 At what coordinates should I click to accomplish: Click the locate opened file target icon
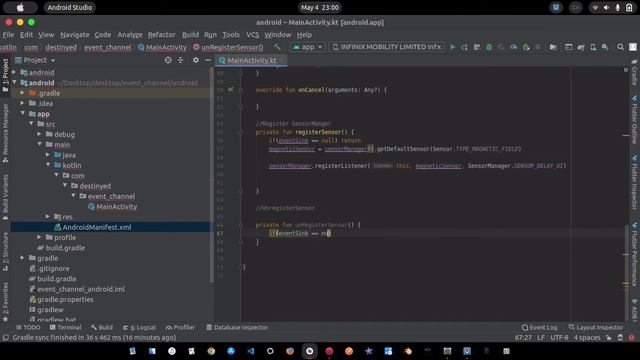pyautogui.click(x=168, y=60)
